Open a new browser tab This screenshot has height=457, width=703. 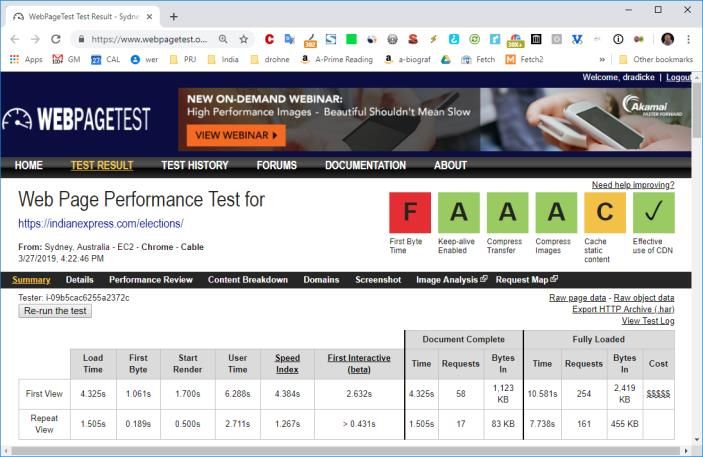(x=174, y=17)
